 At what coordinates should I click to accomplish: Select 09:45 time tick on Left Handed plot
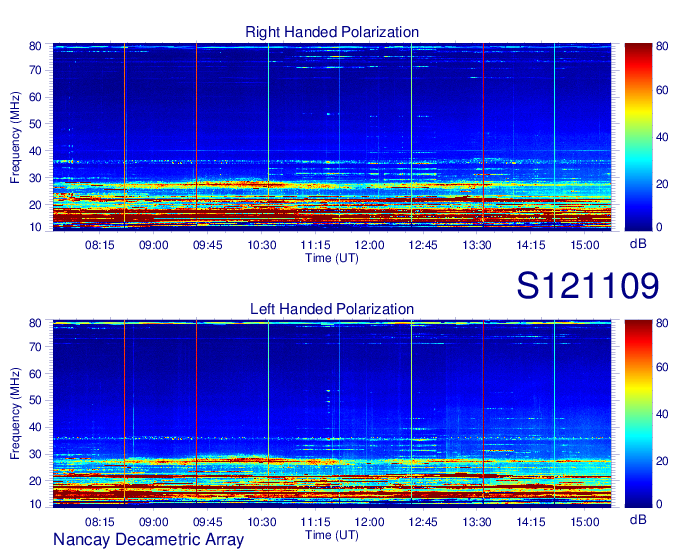click(x=207, y=522)
